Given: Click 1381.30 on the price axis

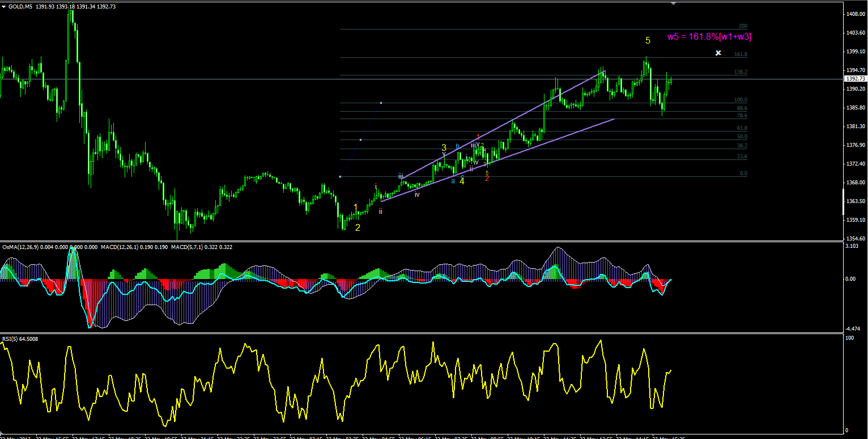Looking at the screenshot, I should click(x=856, y=126).
